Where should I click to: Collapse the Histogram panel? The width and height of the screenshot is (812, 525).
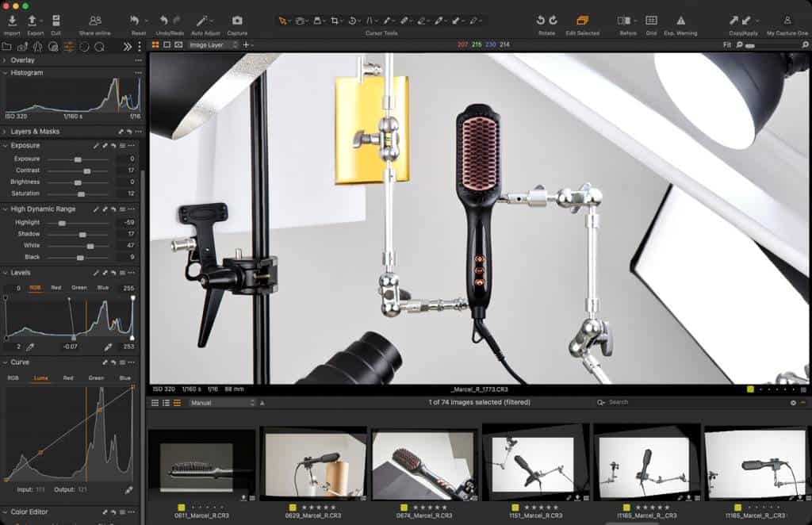(x=5, y=73)
